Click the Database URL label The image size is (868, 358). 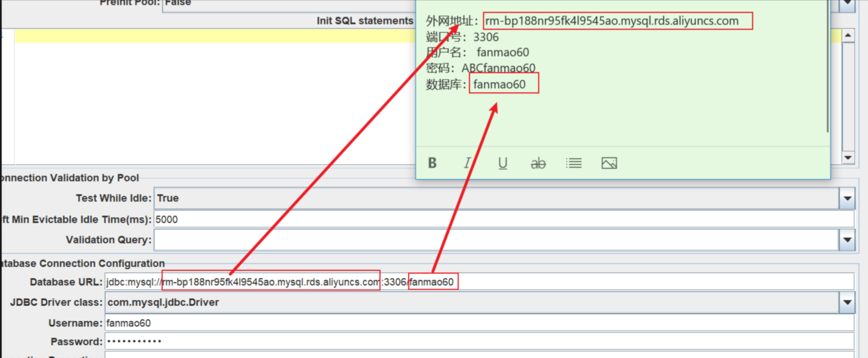[66, 281]
